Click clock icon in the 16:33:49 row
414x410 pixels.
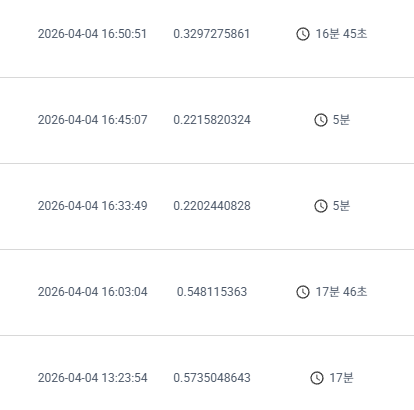click(x=321, y=206)
